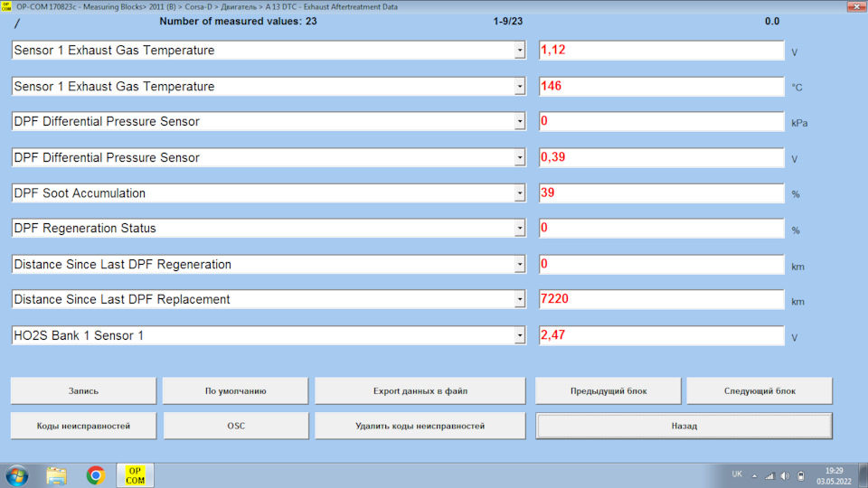Expand DPF Differential Pressure kPa dropdown
868x488 pixels.
(519, 121)
